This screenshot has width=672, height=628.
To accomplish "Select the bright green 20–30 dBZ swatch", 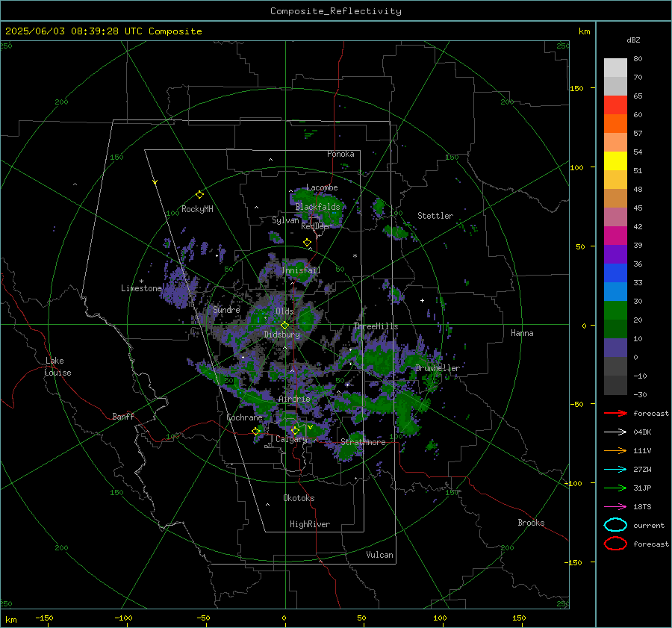I will pos(615,311).
